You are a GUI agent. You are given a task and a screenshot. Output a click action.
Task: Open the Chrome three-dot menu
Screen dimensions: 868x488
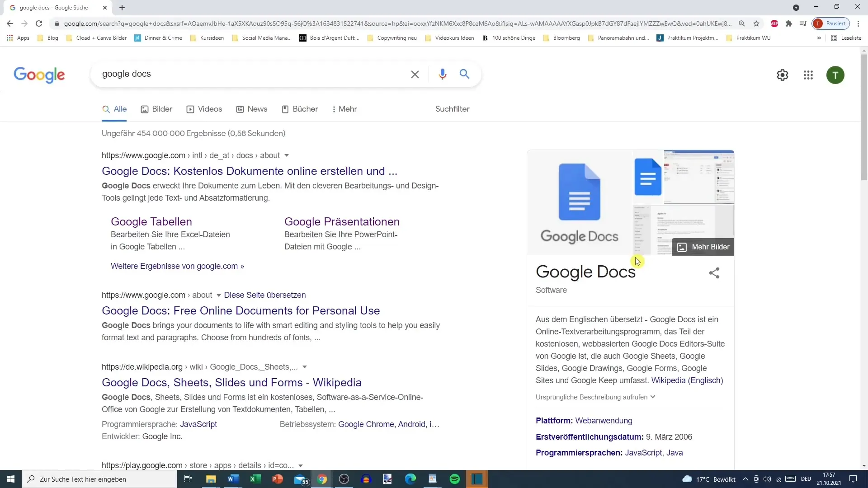point(858,23)
